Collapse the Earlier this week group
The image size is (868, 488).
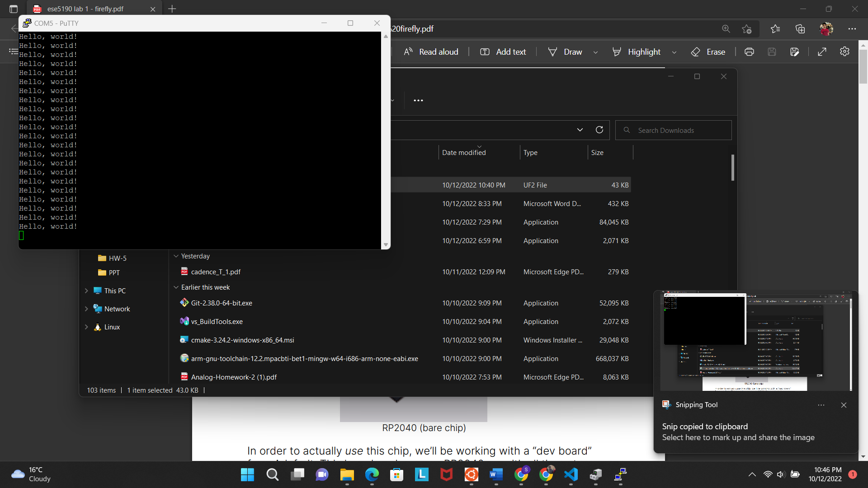tap(176, 287)
